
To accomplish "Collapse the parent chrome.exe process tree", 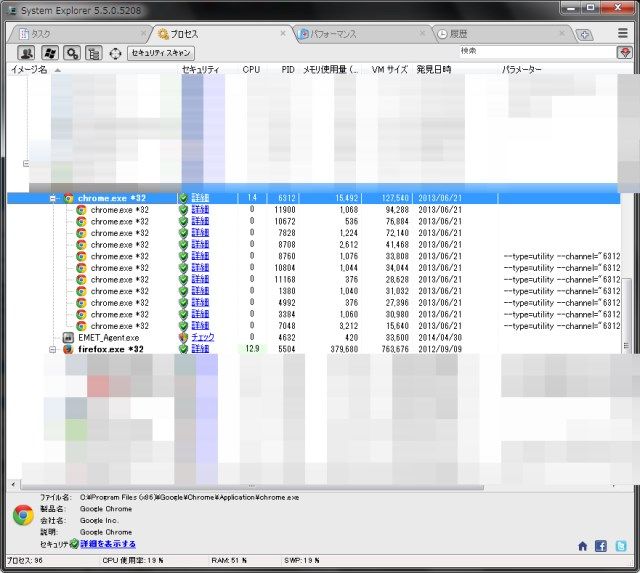I will click(53, 198).
